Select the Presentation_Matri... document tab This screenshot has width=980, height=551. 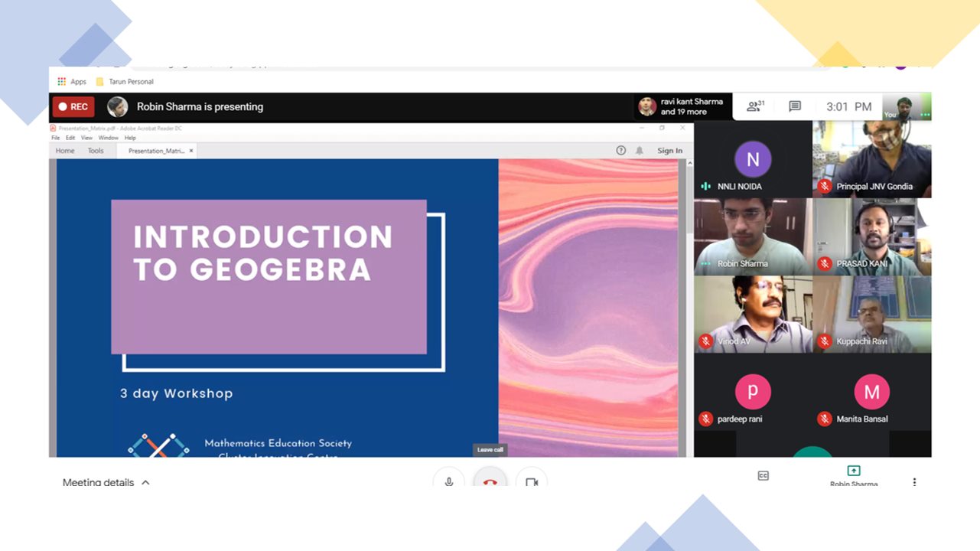pyautogui.click(x=156, y=151)
